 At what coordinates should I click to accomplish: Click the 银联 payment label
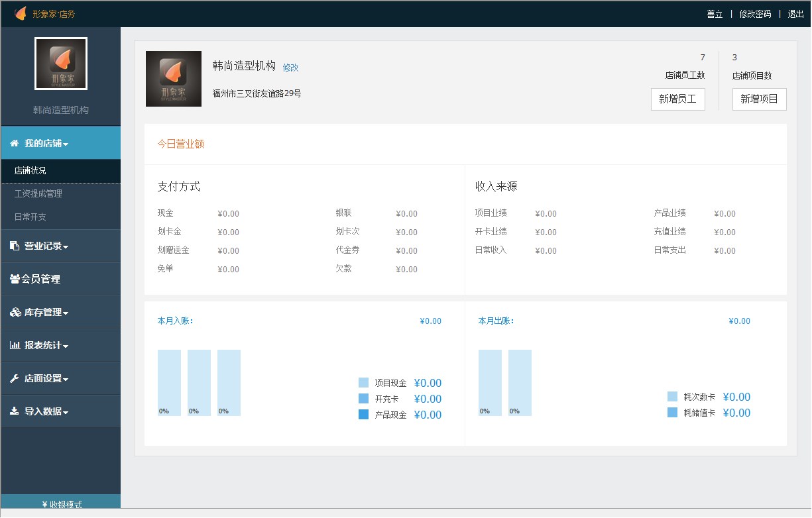click(343, 213)
